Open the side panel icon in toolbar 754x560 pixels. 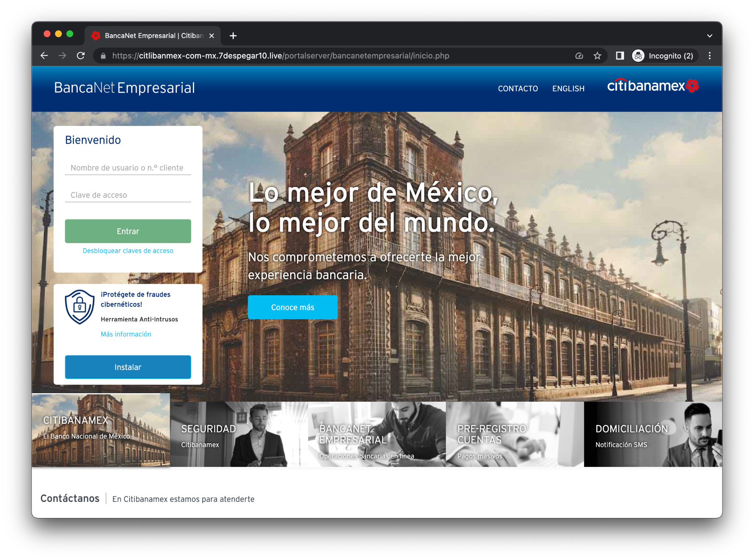tap(620, 56)
